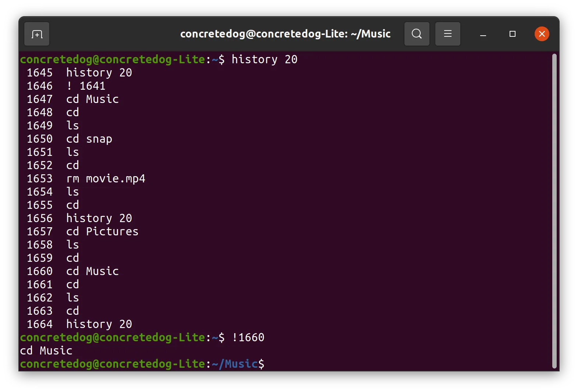Click history line 1658 'ls'
The image size is (578, 392).
[x=53, y=245]
